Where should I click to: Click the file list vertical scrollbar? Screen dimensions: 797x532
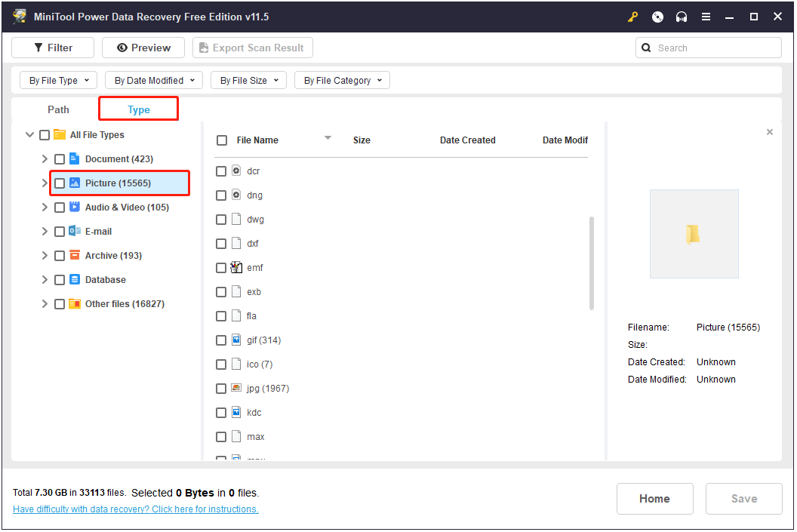point(592,263)
